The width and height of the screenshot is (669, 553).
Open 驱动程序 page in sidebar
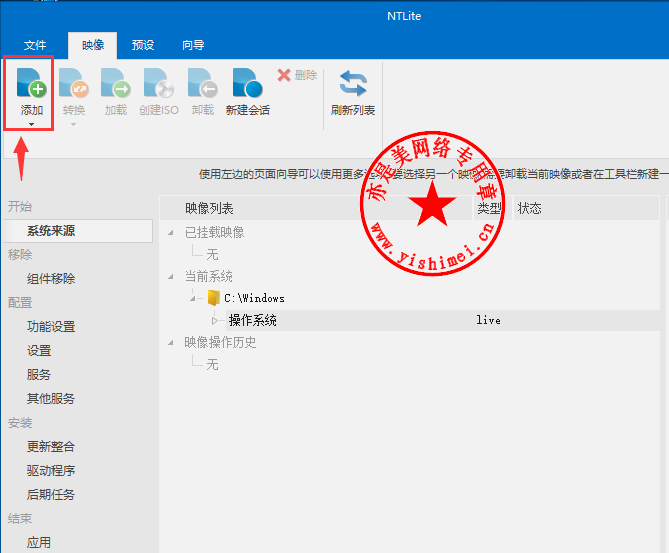[51, 471]
